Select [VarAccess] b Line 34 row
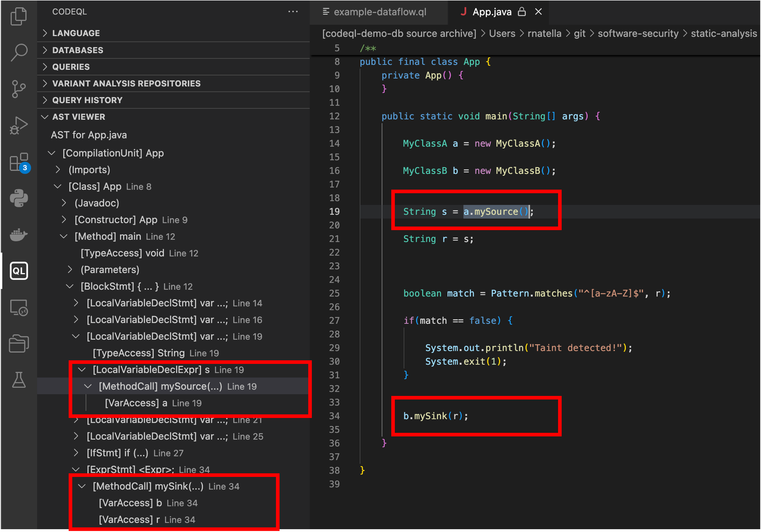Viewport: 761px width, 532px height. coord(173,503)
